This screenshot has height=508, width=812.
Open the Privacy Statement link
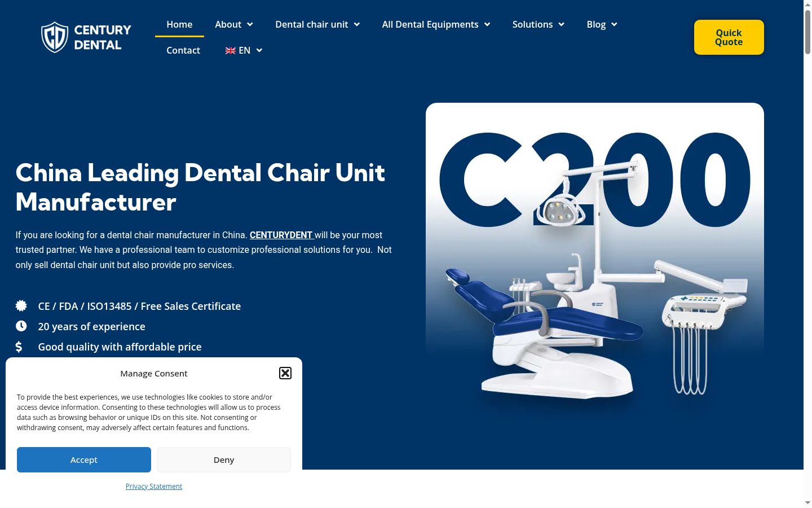click(x=154, y=486)
